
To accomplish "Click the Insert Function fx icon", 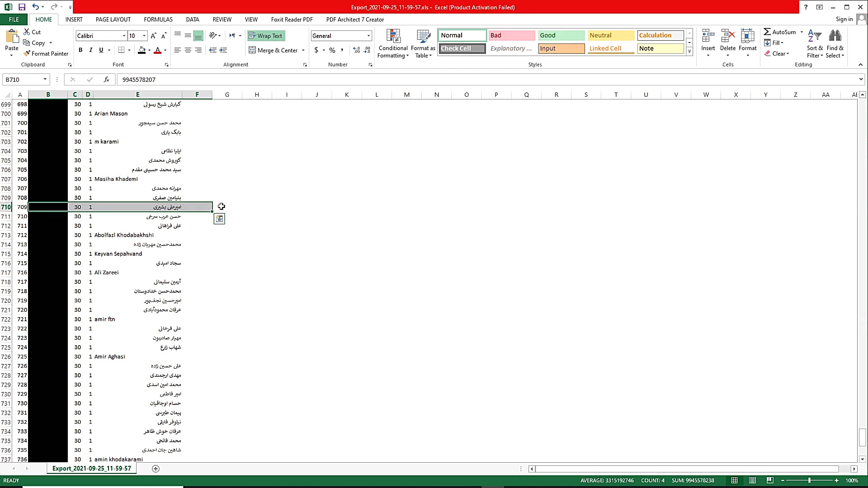I will click(x=106, y=80).
